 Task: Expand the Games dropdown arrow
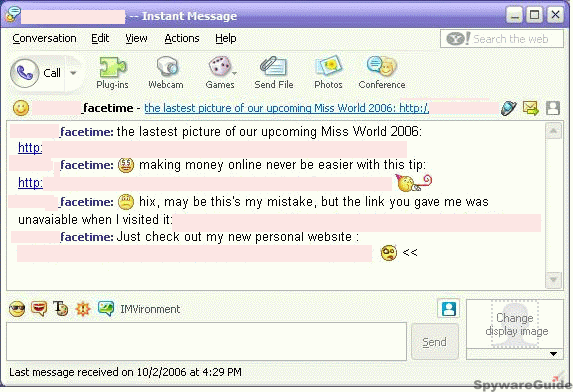tap(234, 73)
